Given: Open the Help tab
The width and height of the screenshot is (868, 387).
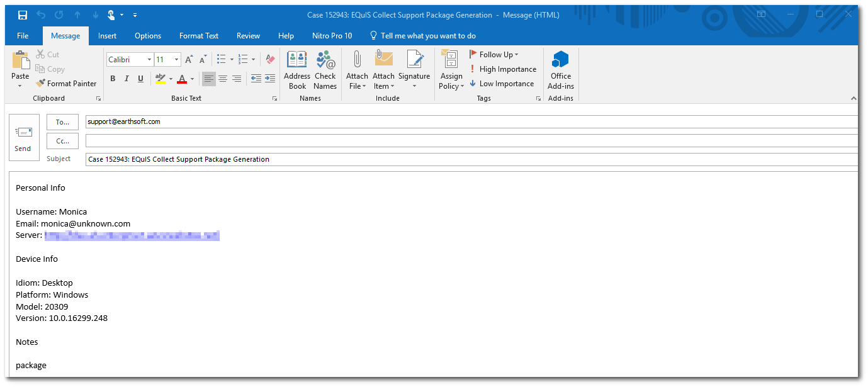Looking at the screenshot, I should click(x=286, y=36).
